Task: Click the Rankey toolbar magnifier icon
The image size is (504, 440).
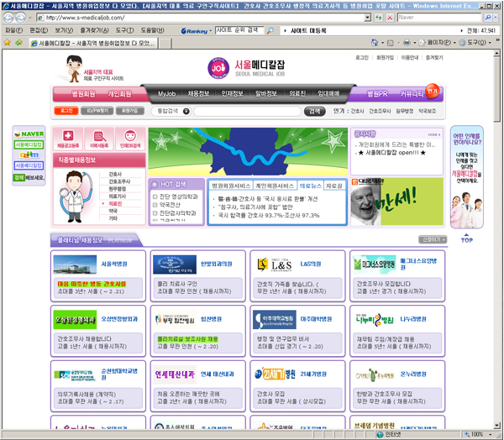Action: coord(270,30)
